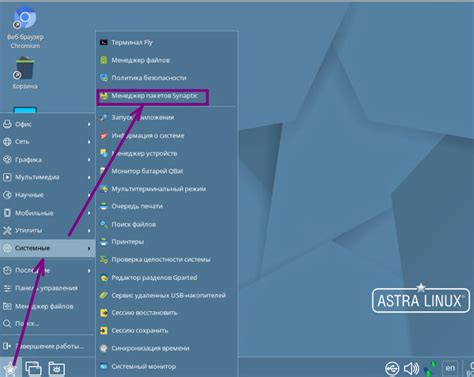This screenshot has width=474, height=377.
Task: Open Веб-браузер Chromium desktop shortcut
Action: point(25,28)
